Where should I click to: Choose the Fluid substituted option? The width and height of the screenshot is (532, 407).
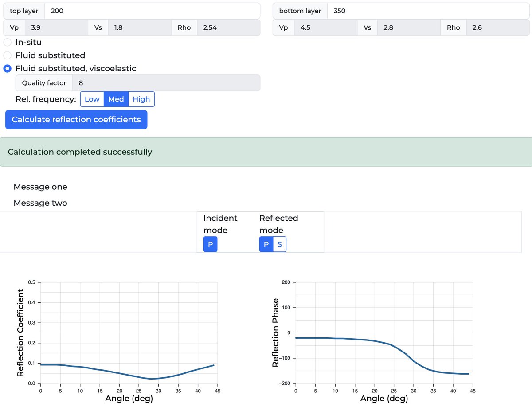point(7,55)
